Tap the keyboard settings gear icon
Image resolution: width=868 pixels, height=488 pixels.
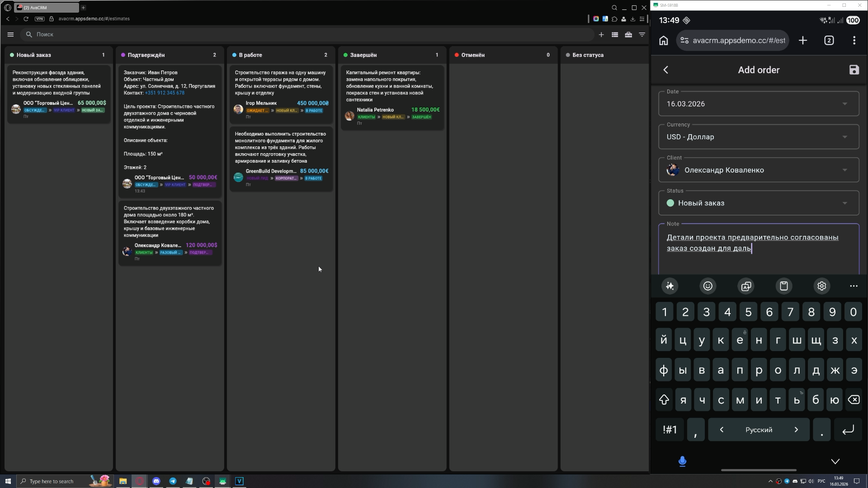[821, 286]
